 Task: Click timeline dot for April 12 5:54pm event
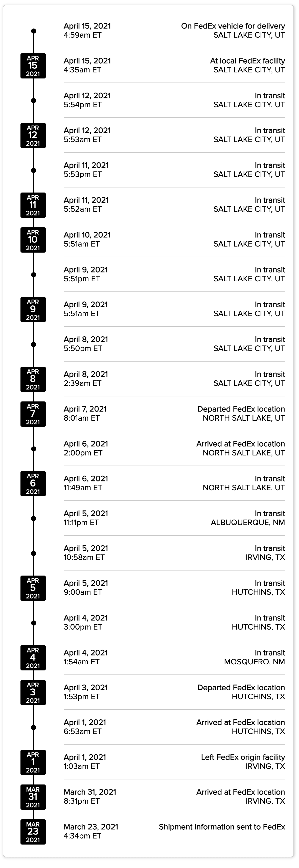[x=33, y=101]
